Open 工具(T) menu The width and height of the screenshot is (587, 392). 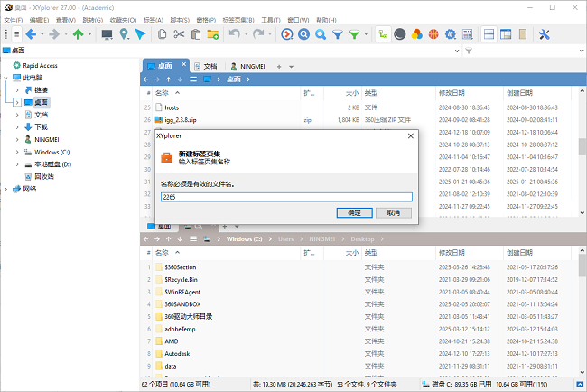(x=271, y=20)
